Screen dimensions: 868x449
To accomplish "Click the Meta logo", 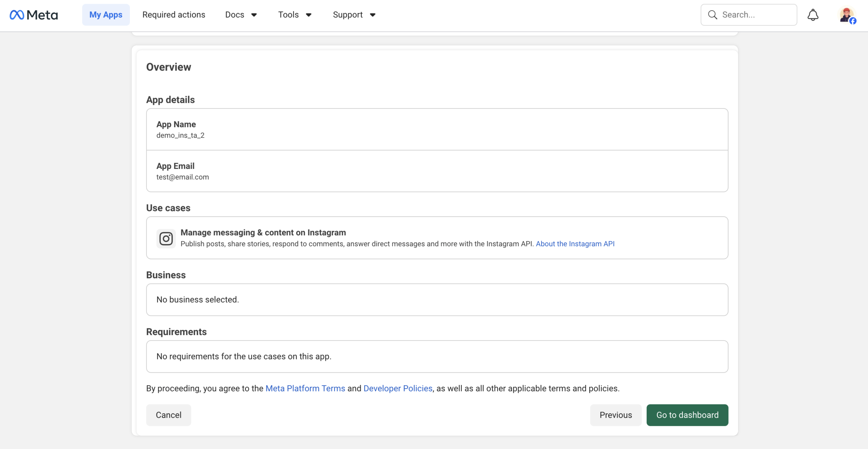I will coord(34,15).
